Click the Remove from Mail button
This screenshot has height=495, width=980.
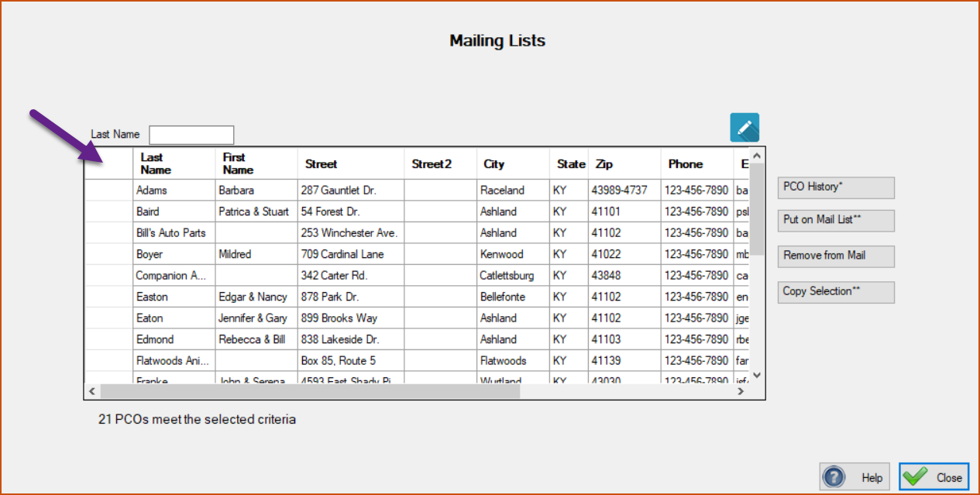tap(836, 256)
